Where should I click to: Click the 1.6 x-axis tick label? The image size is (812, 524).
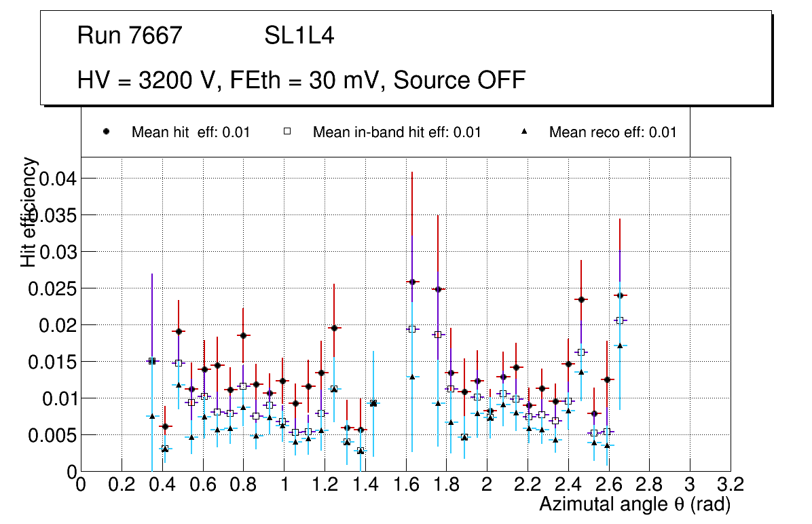pos(405,485)
